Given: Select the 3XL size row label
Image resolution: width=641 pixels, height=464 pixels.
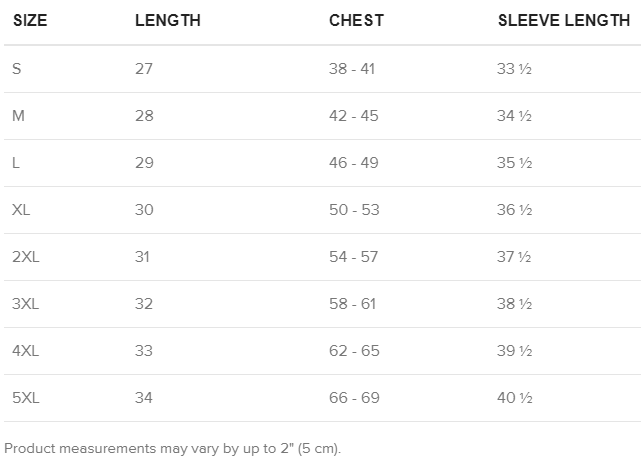Looking at the screenshot, I should coord(25,304).
